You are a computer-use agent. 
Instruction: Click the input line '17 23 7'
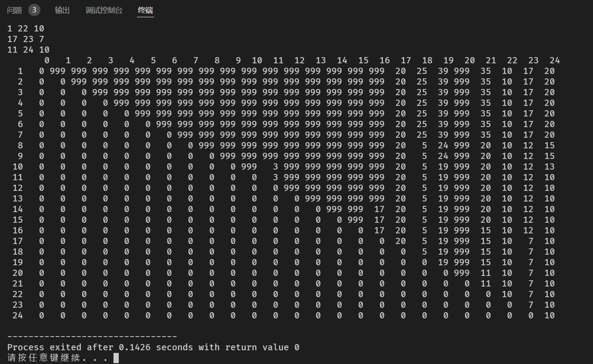(x=26, y=39)
